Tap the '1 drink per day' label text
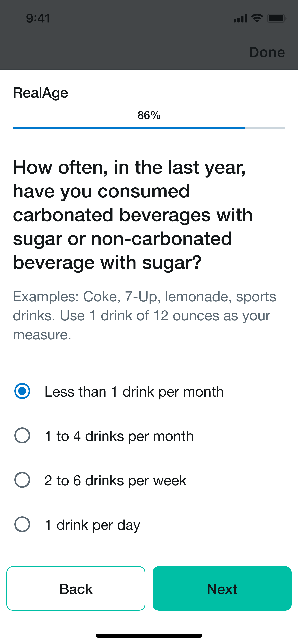Image resolution: width=298 pixels, height=644 pixels. point(92,525)
